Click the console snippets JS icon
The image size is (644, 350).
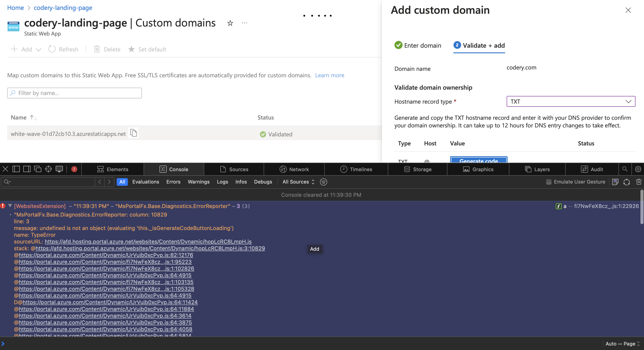click(615, 182)
